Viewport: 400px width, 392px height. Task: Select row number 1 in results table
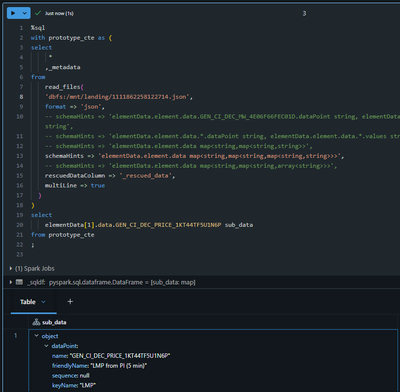coord(15,335)
